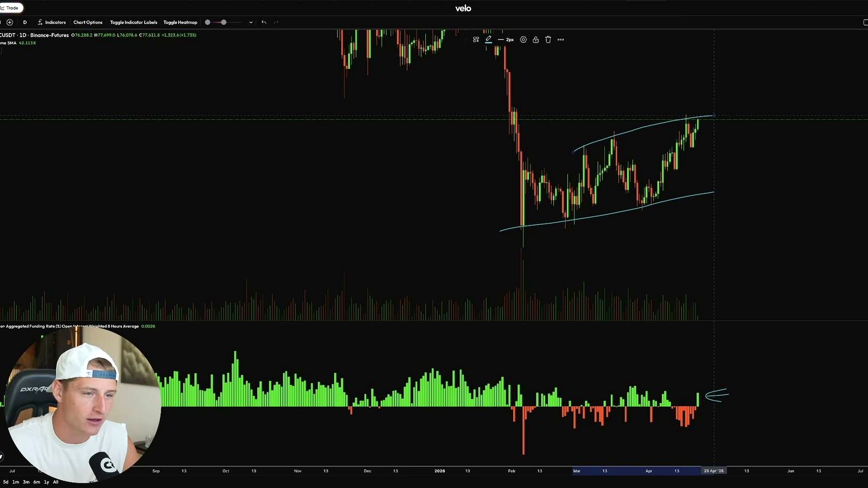Click the drawing templates icon
This screenshot has height=488, width=868.
(x=476, y=40)
